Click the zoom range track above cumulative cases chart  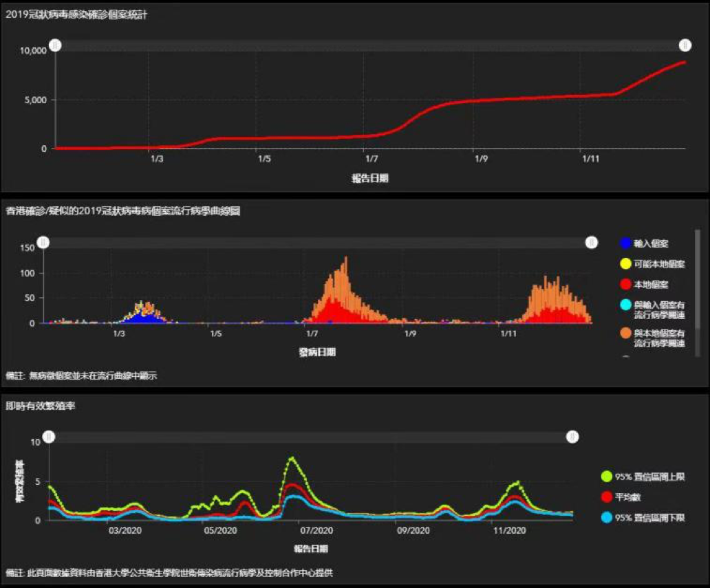[370, 45]
